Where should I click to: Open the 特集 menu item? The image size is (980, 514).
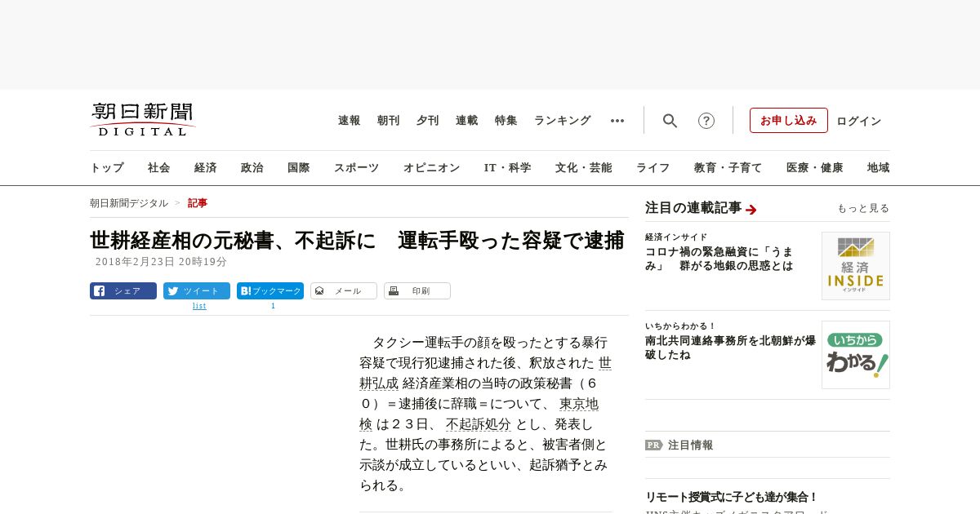(506, 121)
